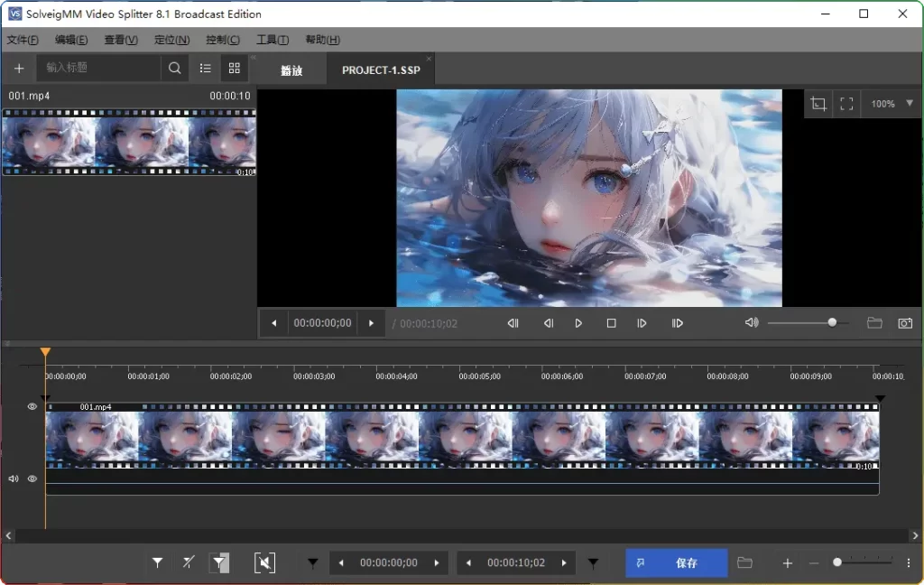Increase the end time 00:00:10;02
Screen dimensions: 924x585
(564, 562)
